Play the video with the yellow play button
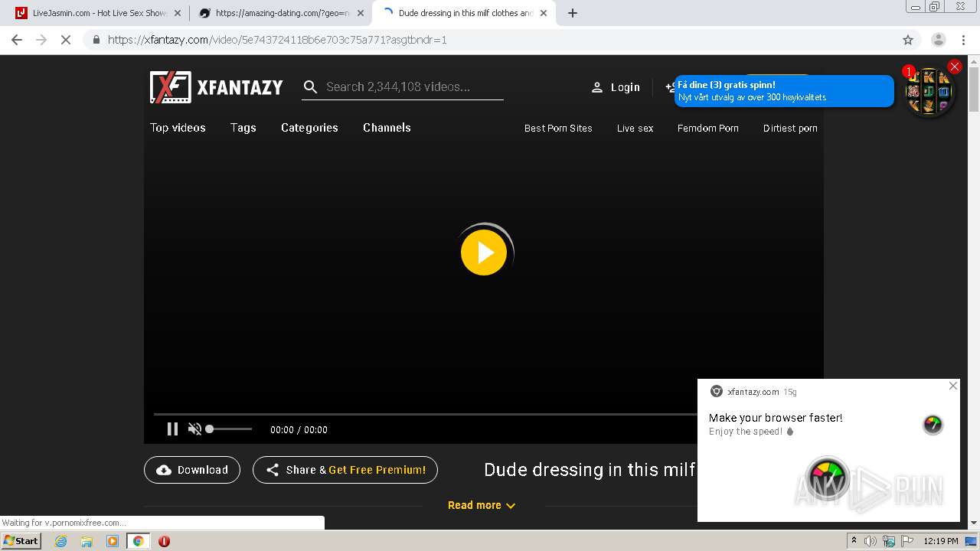 (x=484, y=253)
